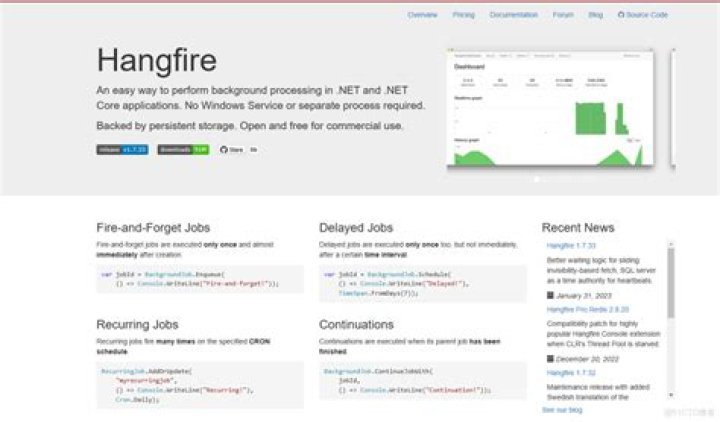The image size is (720, 422).
Task: Click the Recent News scrollbar up arrow
Action: pyautogui.click(x=671, y=244)
